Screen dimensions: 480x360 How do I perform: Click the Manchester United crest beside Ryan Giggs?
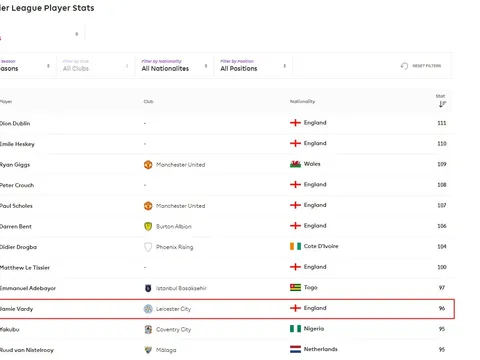(x=148, y=165)
